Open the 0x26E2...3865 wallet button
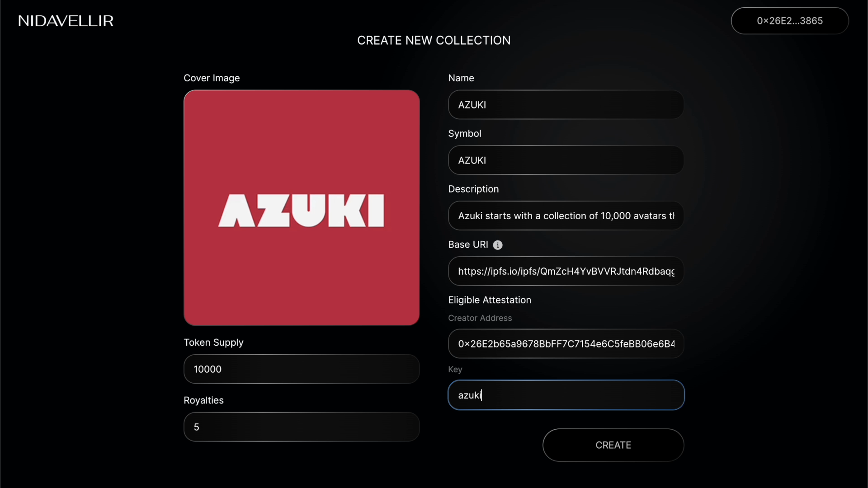 tap(790, 21)
